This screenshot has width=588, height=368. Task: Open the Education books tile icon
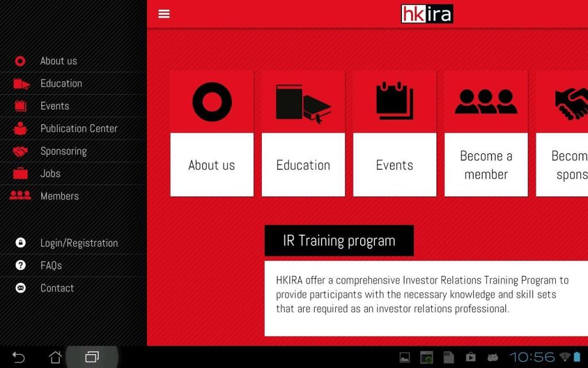[303, 102]
